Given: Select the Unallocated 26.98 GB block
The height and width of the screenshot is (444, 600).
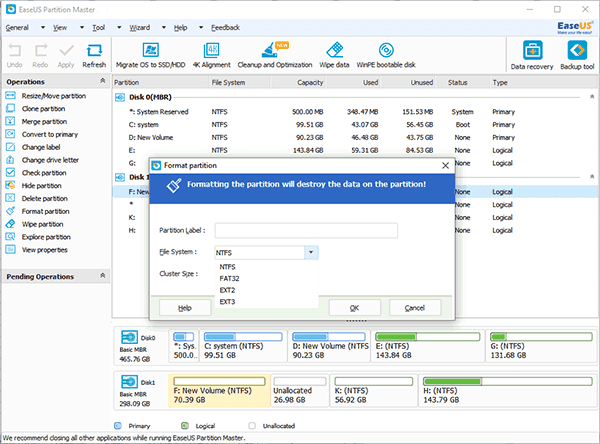Looking at the screenshot, I should pos(300,391).
